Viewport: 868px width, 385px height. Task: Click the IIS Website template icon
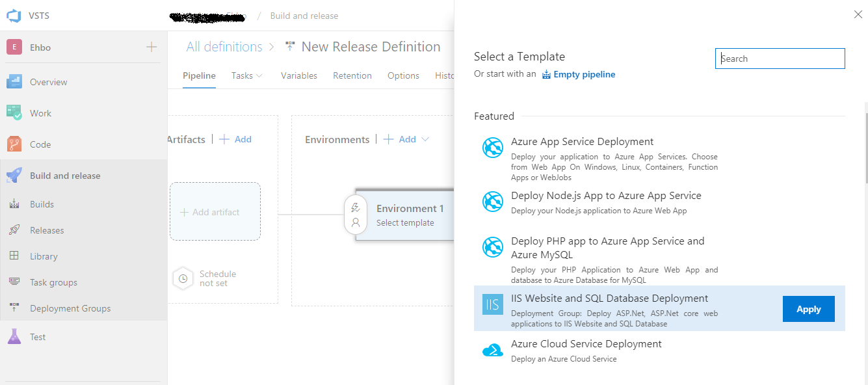point(493,304)
